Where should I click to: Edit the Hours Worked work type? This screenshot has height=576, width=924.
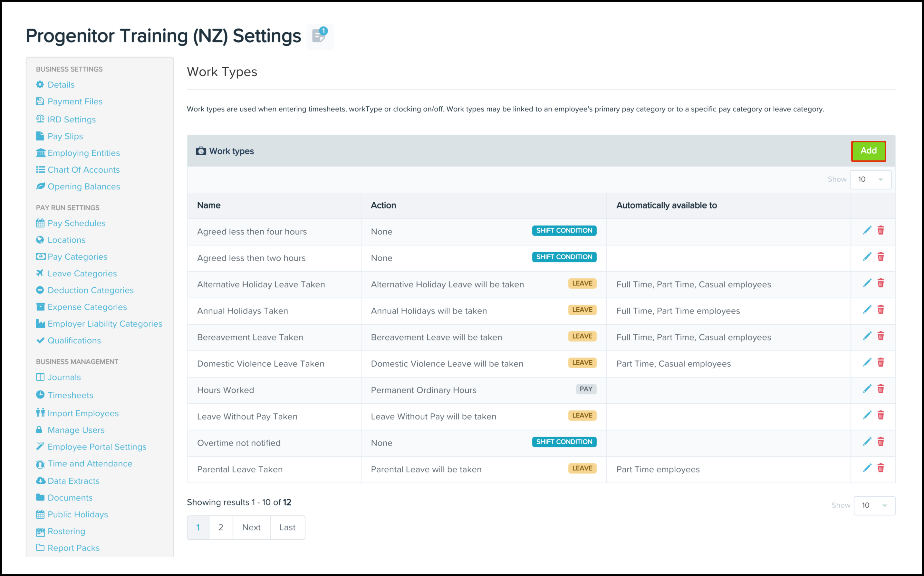click(867, 389)
